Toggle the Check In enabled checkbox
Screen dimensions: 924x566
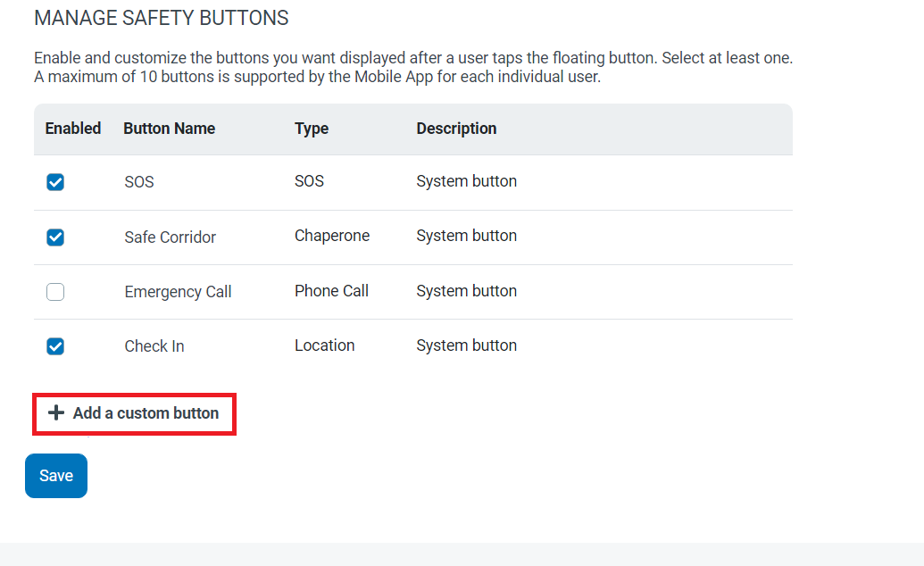[55, 346]
